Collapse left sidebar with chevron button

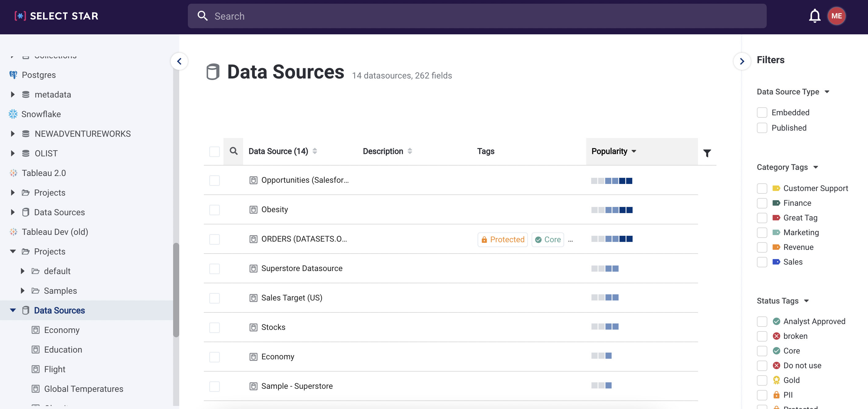click(x=179, y=61)
